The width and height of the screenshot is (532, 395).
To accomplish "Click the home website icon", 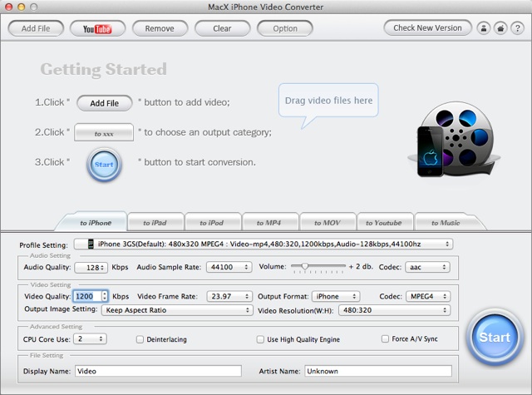I will coord(500,28).
